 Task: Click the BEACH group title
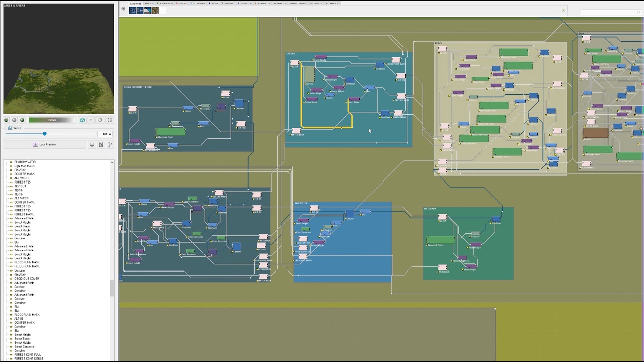point(439,43)
